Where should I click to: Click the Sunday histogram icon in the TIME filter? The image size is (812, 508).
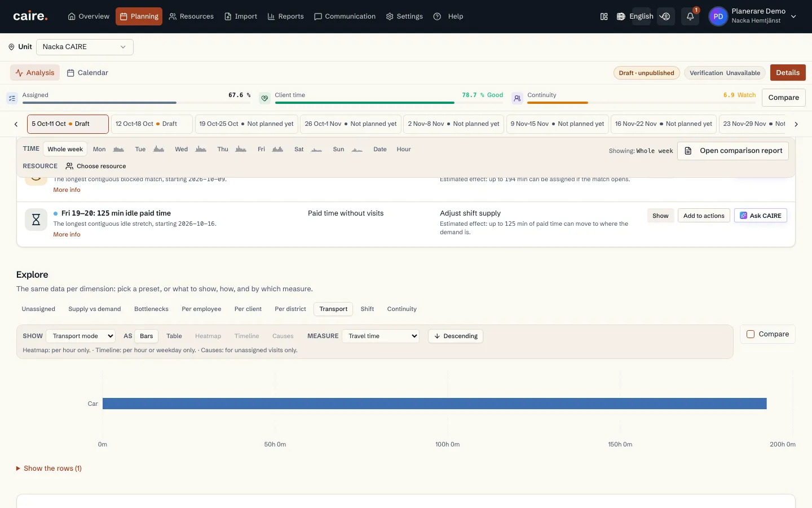pos(357,150)
